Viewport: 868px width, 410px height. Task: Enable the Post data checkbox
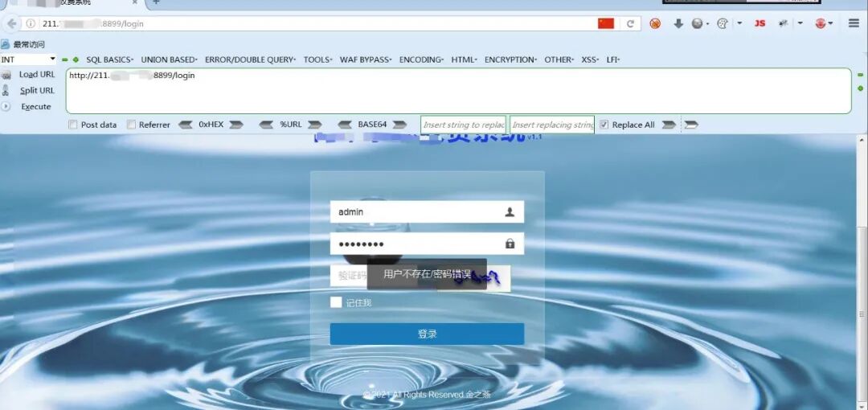[x=73, y=125]
